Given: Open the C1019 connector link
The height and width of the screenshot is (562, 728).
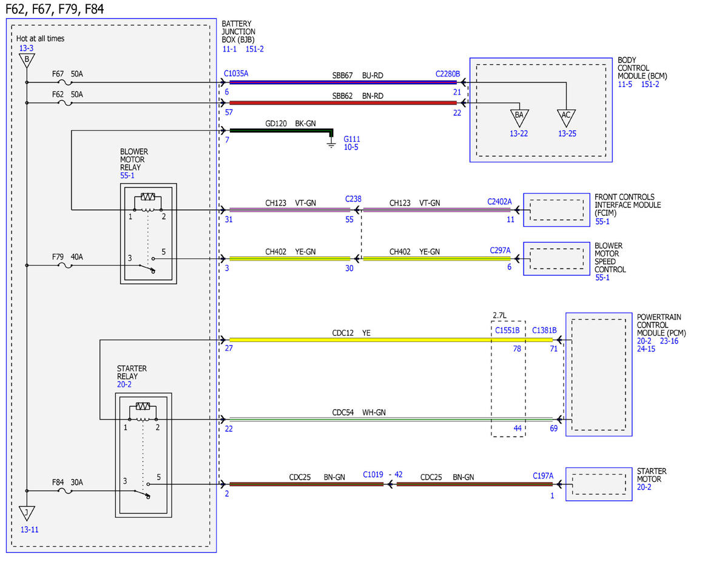Looking at the screenshot, I should 373,475.
